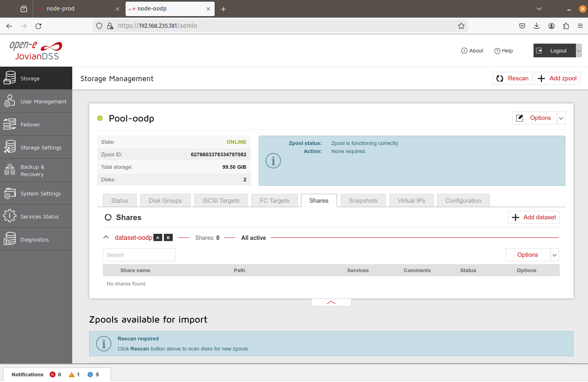Click the browser address bar
Viewport: 588px width, 382px height.
click(280, 26)
